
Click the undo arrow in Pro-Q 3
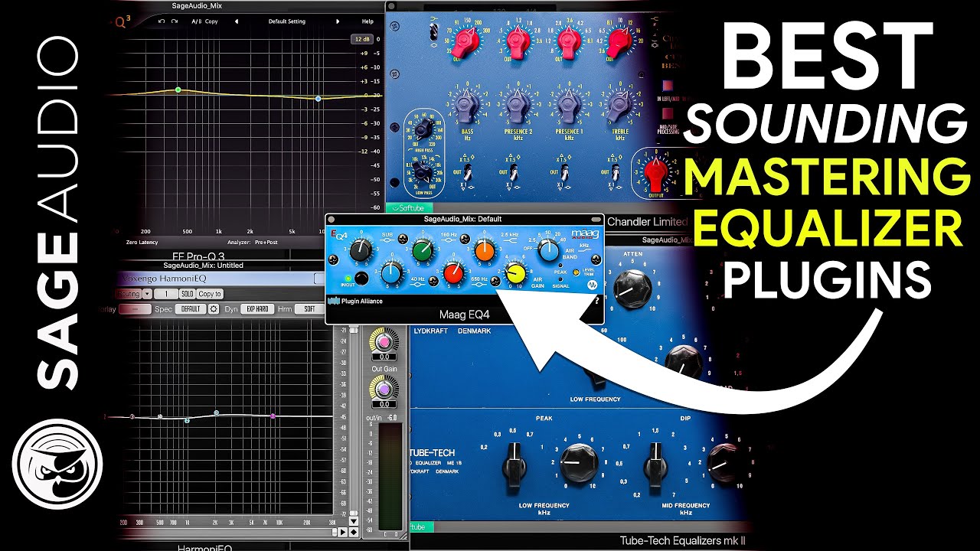pyautogui.click(x=162, y=21)
